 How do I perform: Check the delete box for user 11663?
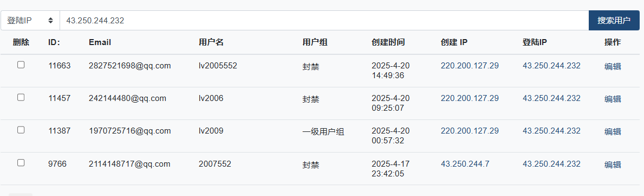click(21, 65)
